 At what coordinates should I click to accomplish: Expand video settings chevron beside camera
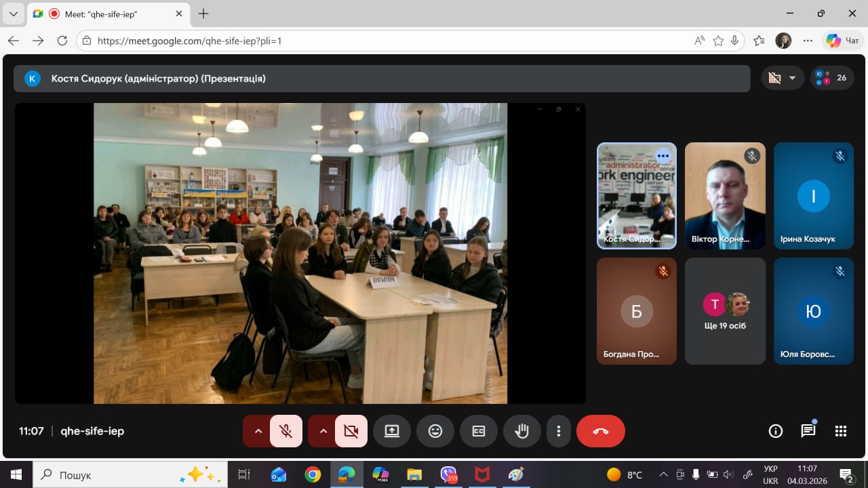pyautogui.click(x=323, y=431)
